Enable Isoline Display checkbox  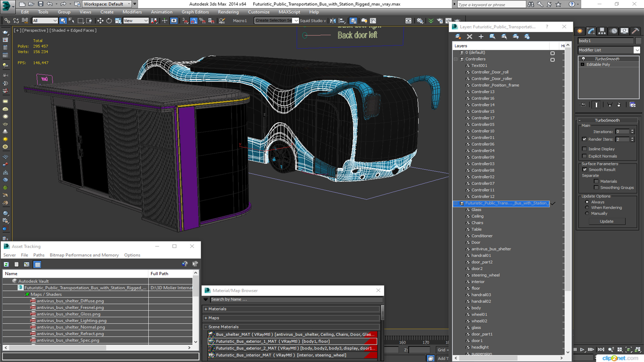coord(584,149)
